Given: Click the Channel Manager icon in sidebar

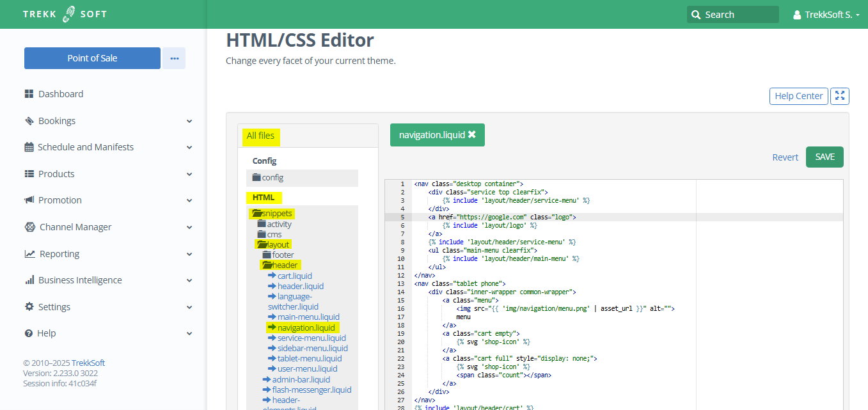Looking at the screenshot, I should (29, 227).
